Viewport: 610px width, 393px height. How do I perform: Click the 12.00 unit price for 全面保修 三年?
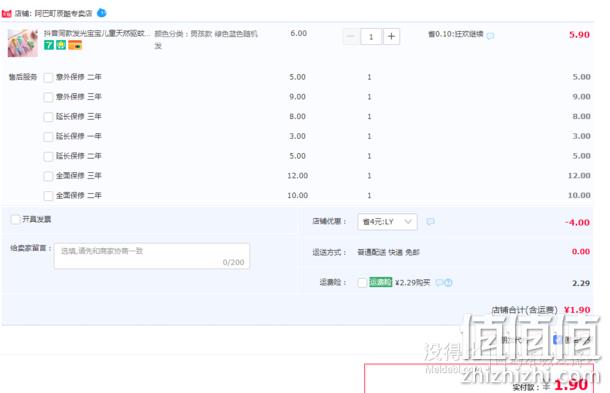[x=298, y=175]
